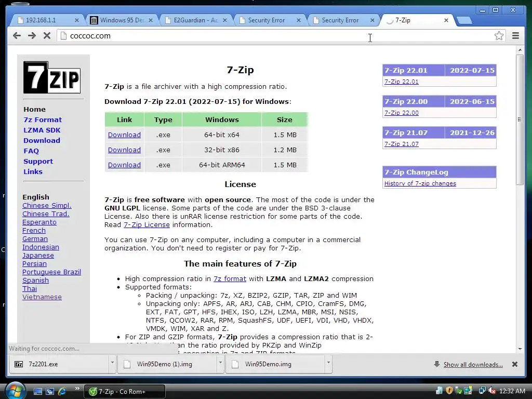Bookmark this page with the star icon

[x=499, y=36]
